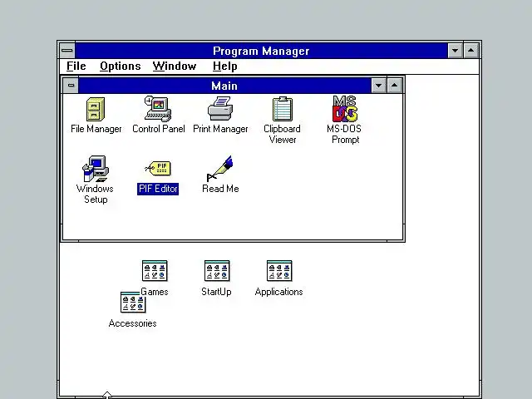The height and width of the screenshot is (399, 532).
Task: Click the Program Manager title bar
Action: click(261, 51)
